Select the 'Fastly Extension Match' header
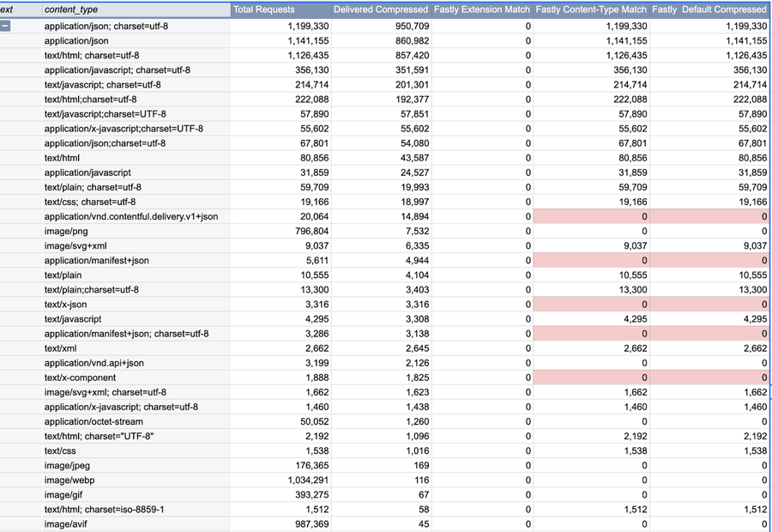The width and height of the screenshot is (772, 532). click(482, 9)
